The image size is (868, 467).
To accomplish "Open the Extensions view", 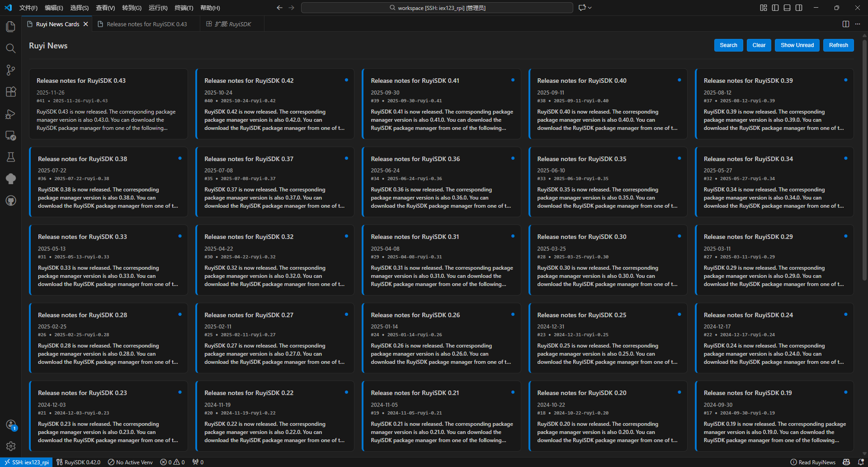I will click(11, 92).
